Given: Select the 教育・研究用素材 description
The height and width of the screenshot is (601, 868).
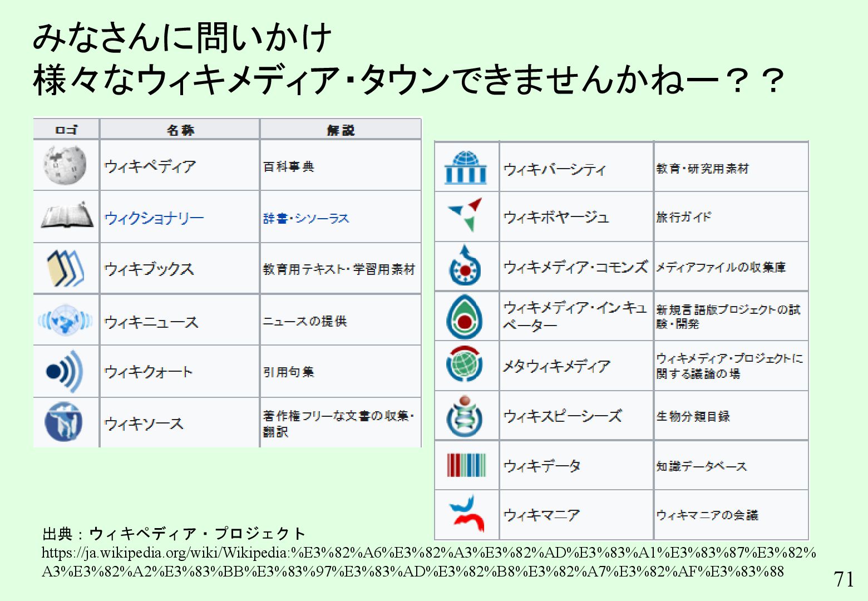Looking at the screenshot, I should point(731,168).
